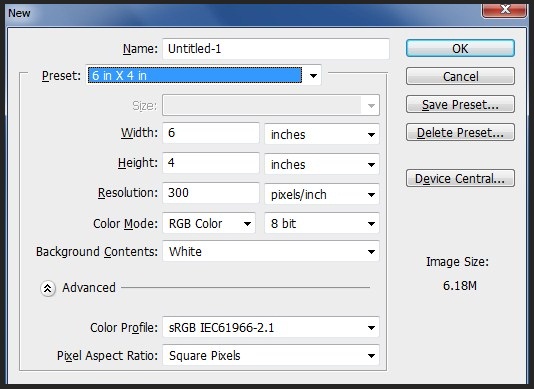The height and width of the screenshot is (389, 534).
Task: Collapse the Advanced section chevron icon
Action: click(48, 289)
